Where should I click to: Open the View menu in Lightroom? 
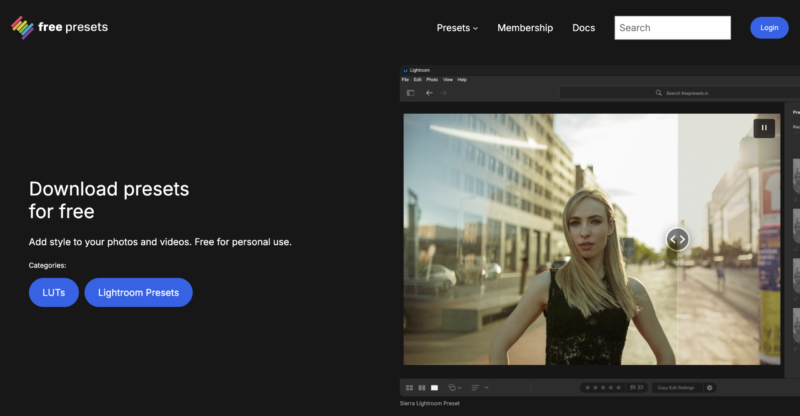(448, 80)
